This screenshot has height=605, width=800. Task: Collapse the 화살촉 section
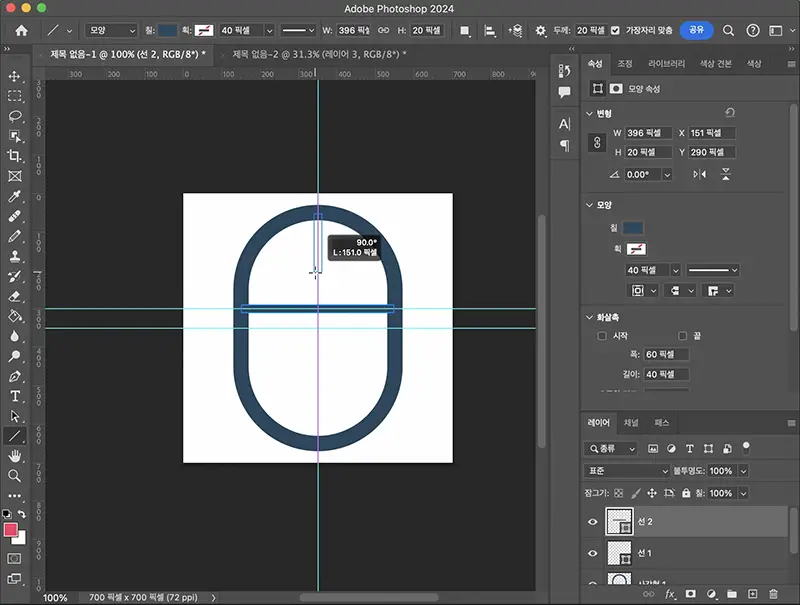point(589,317)
